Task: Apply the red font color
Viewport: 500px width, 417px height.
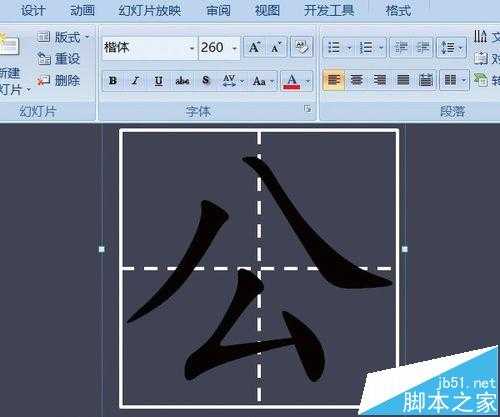Action: (x=292, y=81)
